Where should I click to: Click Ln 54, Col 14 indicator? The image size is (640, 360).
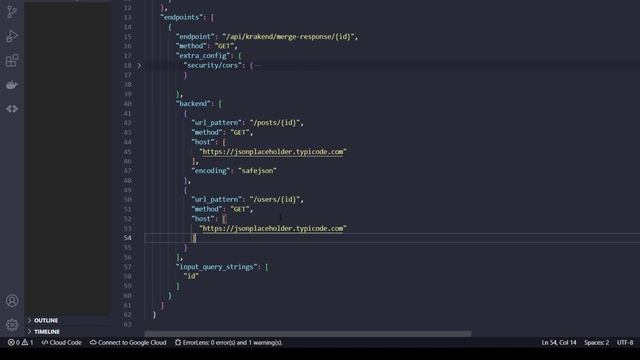tap(559, 342)
